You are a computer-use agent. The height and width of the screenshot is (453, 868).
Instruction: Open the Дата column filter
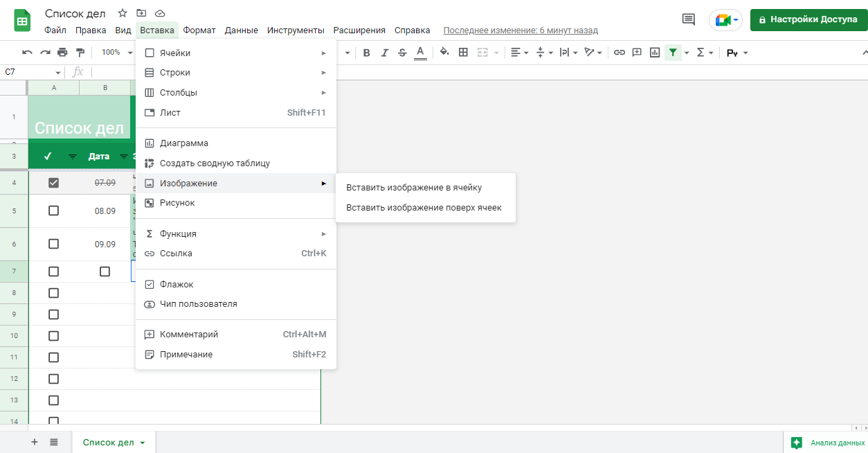click(x=124, y=157)
